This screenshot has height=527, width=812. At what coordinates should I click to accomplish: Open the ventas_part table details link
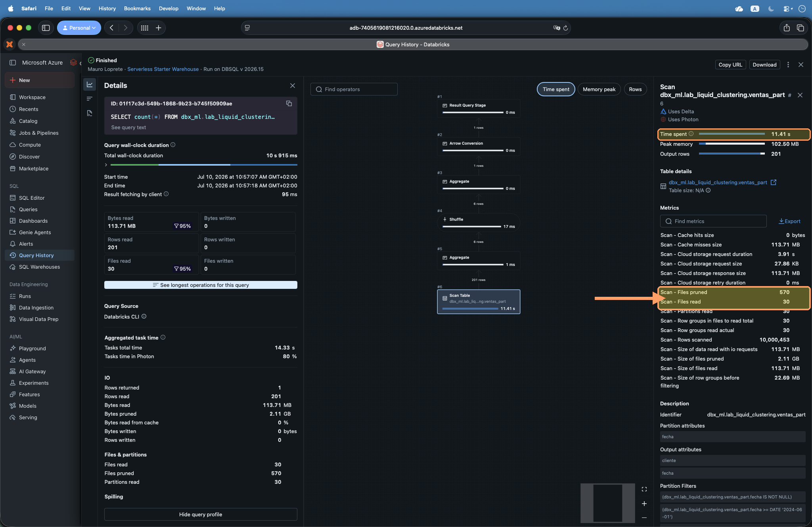(718, 182)
